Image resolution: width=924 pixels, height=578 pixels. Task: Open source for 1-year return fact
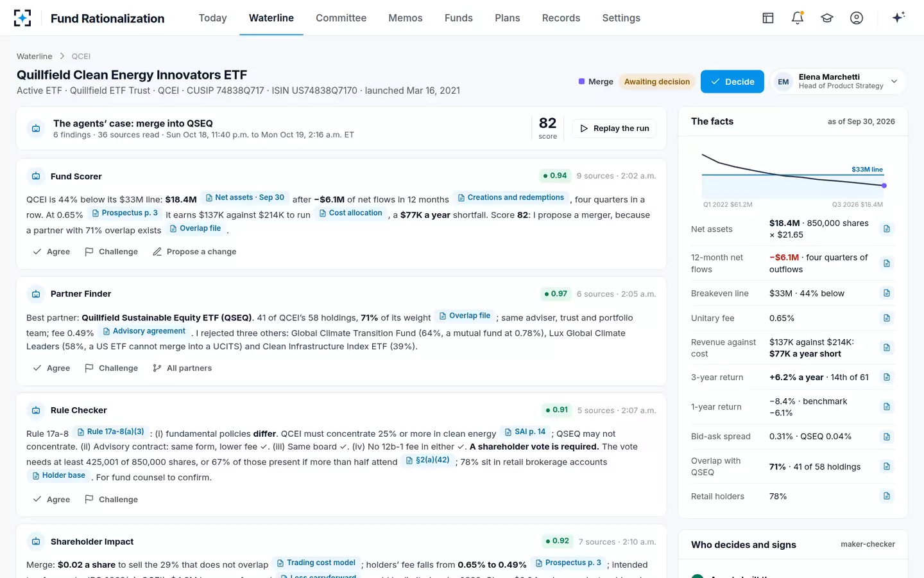point(887,407)
